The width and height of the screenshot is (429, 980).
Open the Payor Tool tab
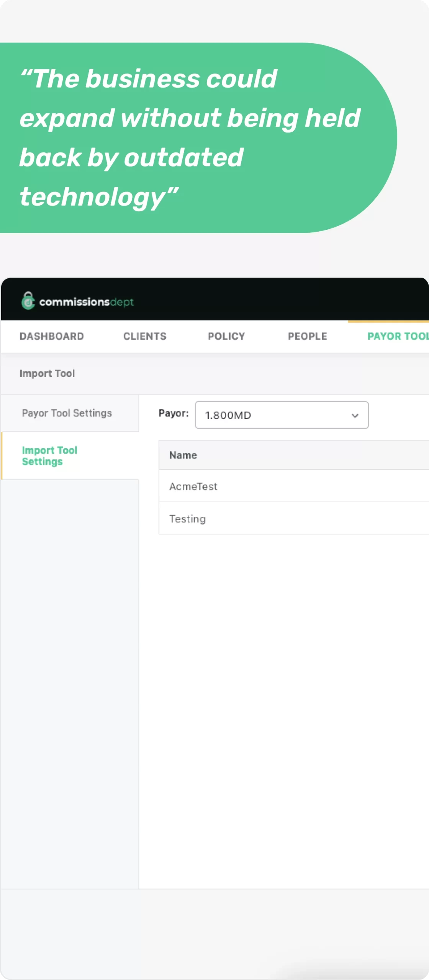(x=396, y=336)
